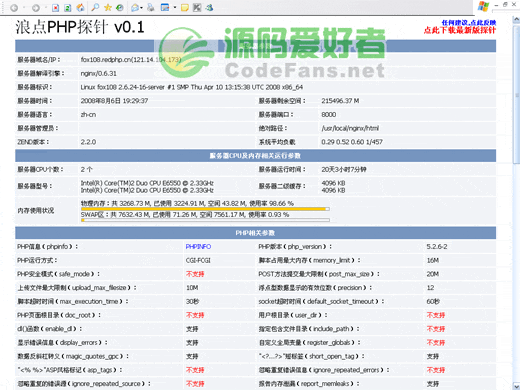This screenshot has width=520, height=390.
Task: Click the 支持 value for enable_dl
Action: [x=192, y=329]
